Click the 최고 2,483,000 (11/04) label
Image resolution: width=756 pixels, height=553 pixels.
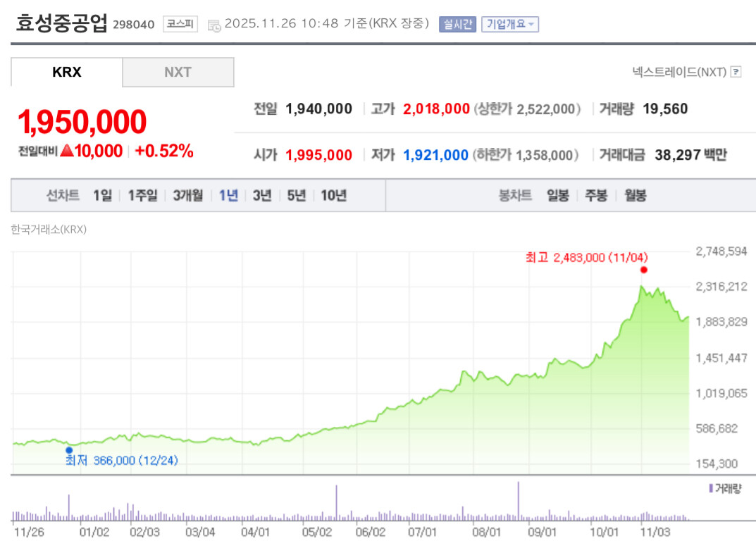(587, 257)
